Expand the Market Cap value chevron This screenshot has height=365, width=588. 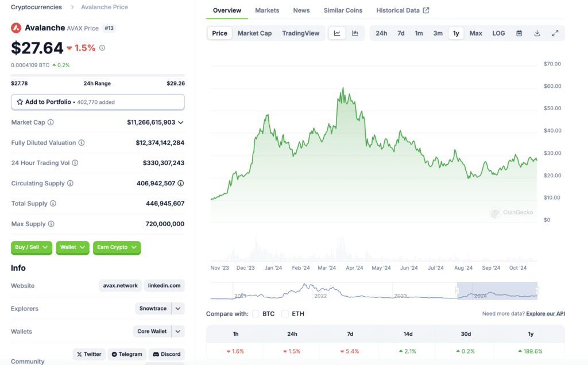click(181, 123)
